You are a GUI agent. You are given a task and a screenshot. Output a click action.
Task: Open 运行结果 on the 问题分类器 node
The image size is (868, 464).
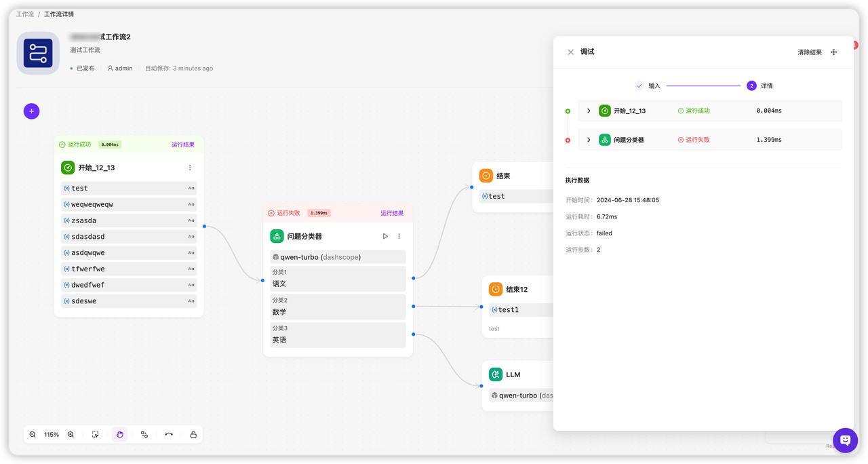pos(392,213)
